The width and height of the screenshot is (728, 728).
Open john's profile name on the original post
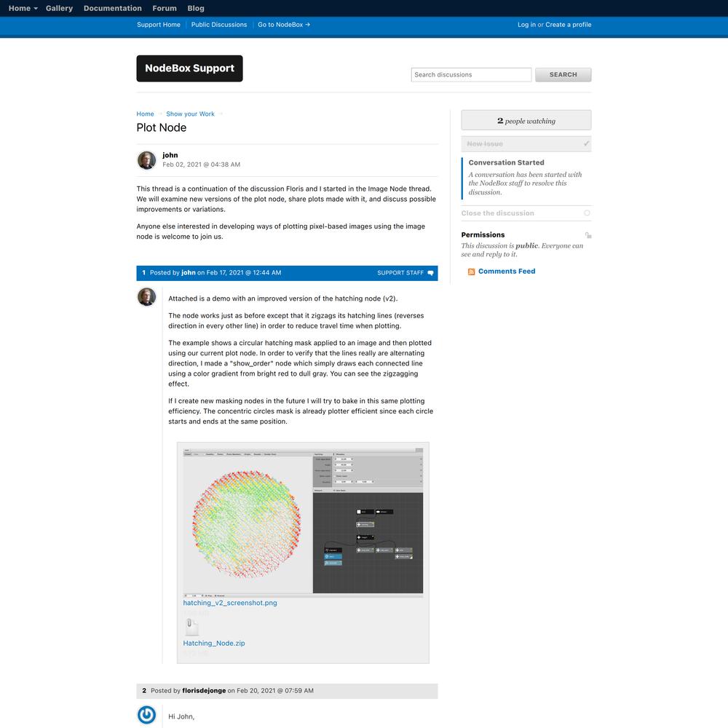point(170,155)
